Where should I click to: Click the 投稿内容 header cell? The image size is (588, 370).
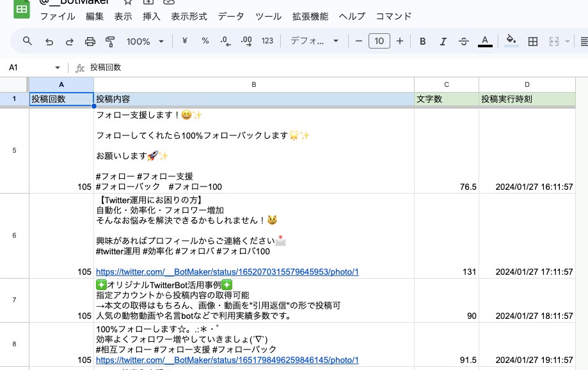[254, 99]
